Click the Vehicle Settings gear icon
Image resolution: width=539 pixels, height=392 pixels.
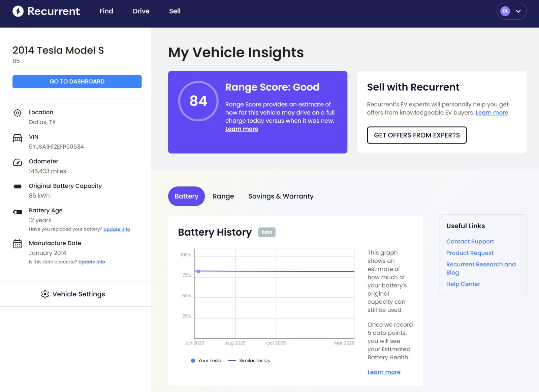(45, 294)
